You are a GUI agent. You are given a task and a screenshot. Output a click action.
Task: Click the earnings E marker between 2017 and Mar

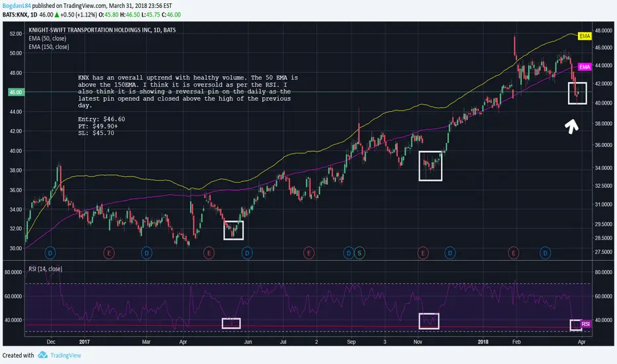(x=109, y=253)
